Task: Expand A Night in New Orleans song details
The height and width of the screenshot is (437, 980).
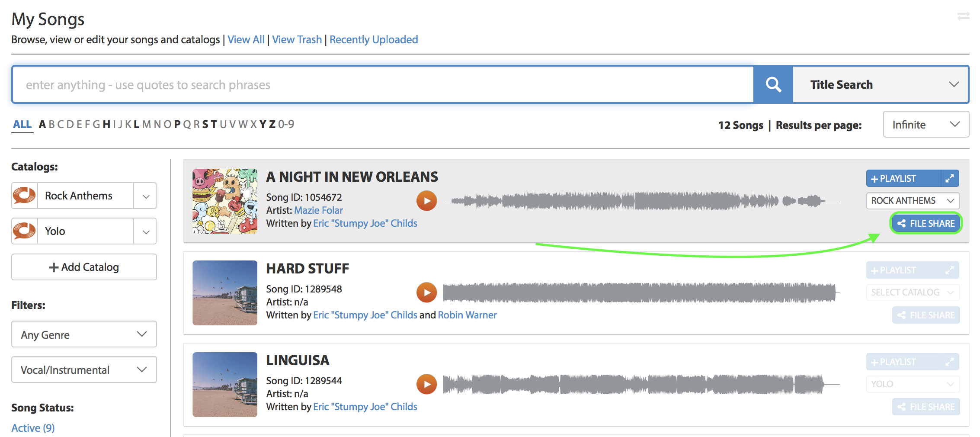Action: coord(950,178)
